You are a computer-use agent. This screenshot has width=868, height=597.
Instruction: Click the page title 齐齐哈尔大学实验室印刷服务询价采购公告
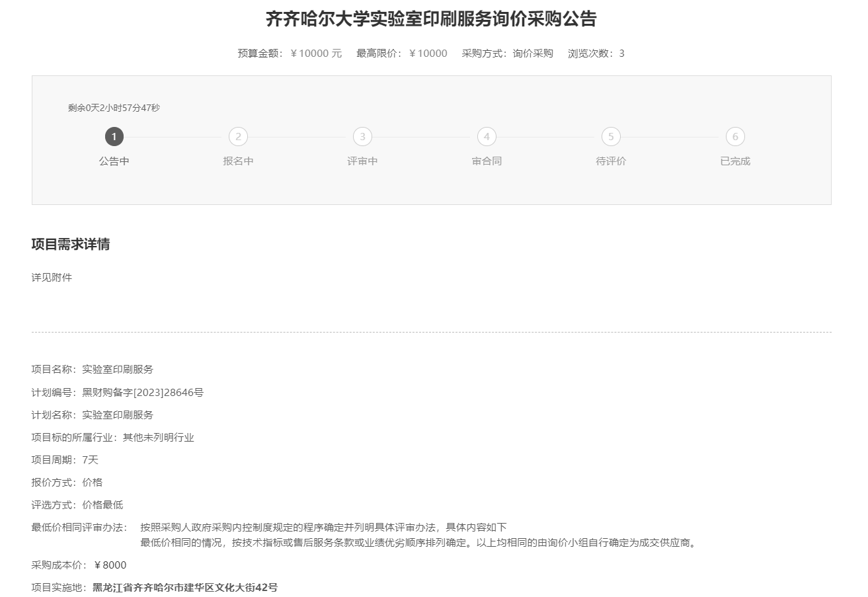point(431,19)
